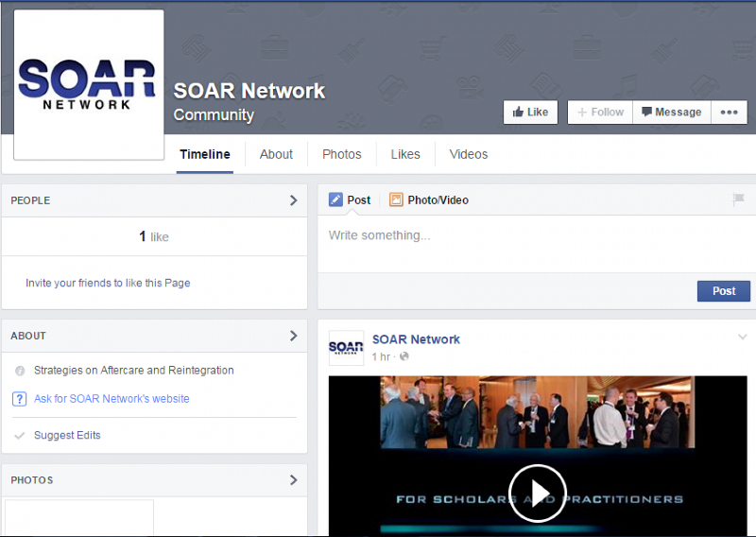Expand the PEOPLE section chevron
This screenshot has height=537, width=756.
(x=293, y=200)
